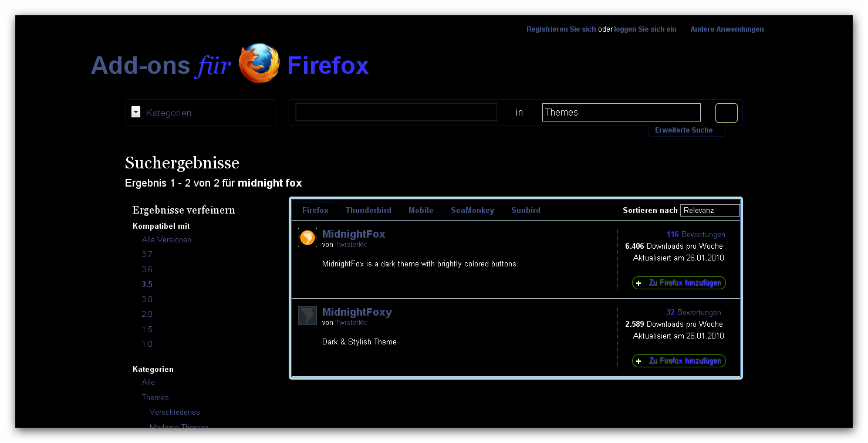Follow the loggen Sie sich ein link
Screen dimensions: 868x443
coord(645,29)
